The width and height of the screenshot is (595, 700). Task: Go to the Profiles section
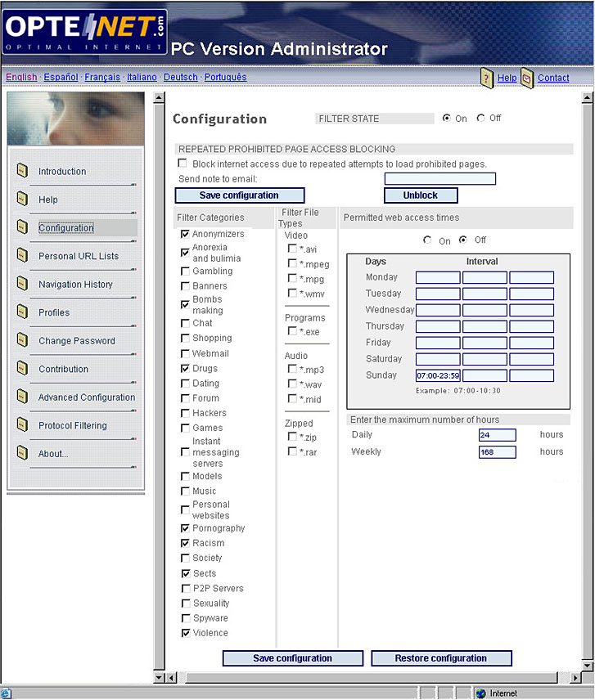[x=54, y=312]
